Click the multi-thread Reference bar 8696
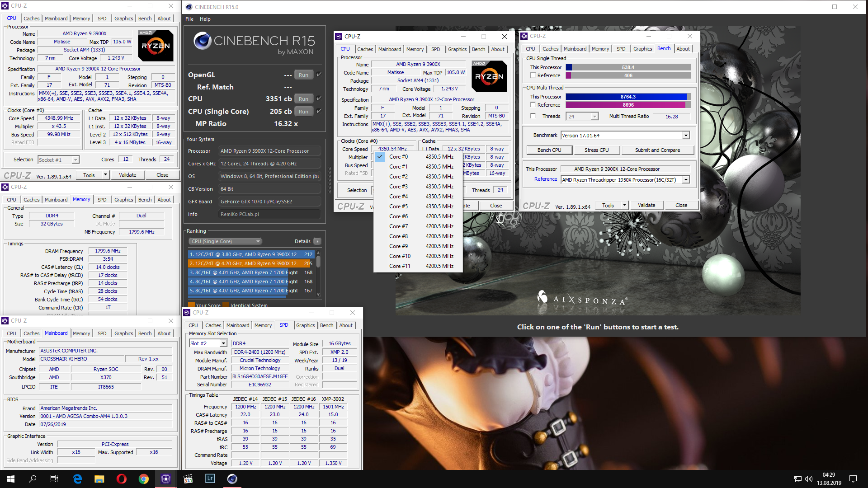This screenshot has width=868, height=488. tap(628, 105)
